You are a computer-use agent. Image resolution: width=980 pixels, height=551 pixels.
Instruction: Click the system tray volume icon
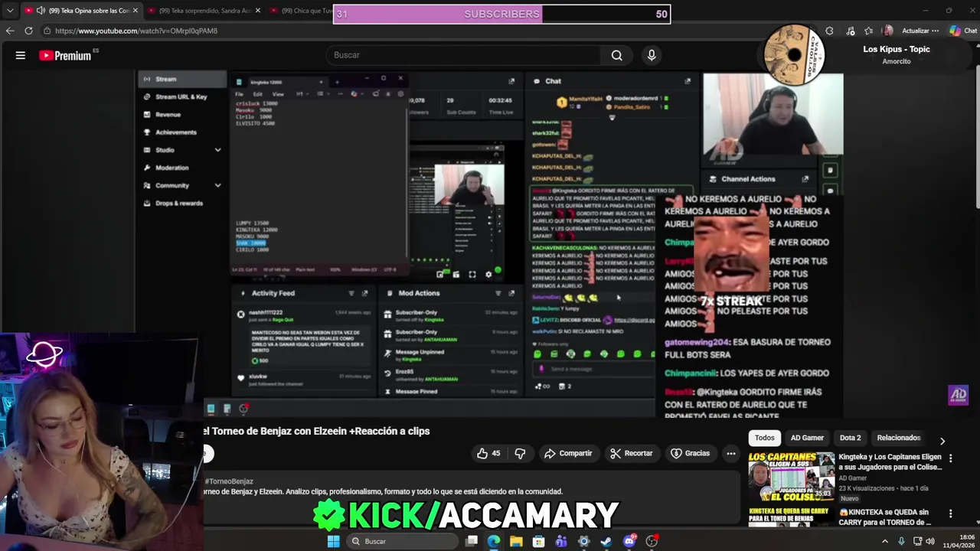(x=930, y=541)
